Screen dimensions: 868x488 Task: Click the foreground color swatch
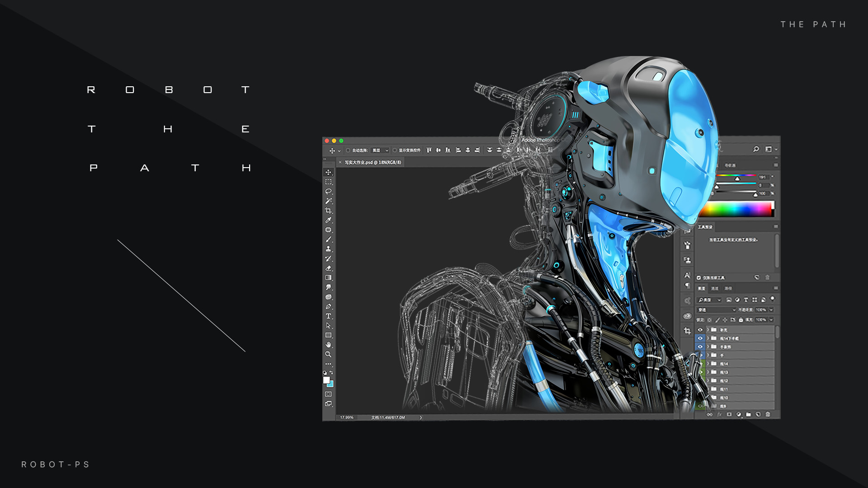[x=326, y=380]
